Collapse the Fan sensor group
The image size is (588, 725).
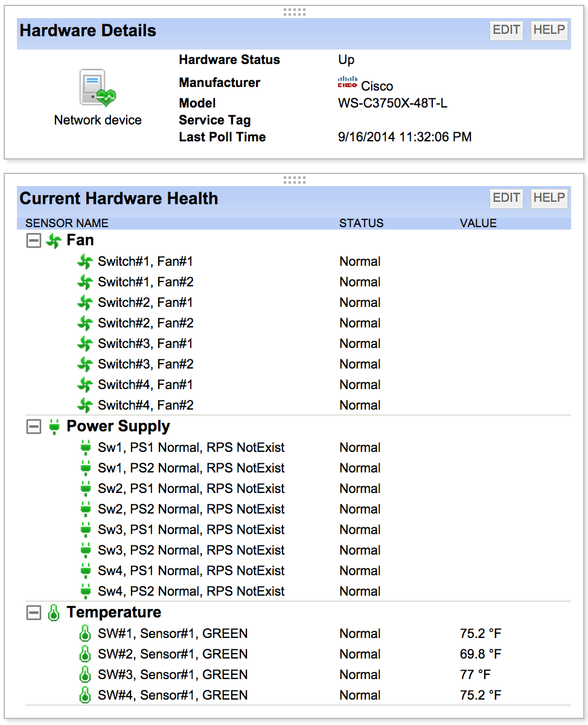point(33,240)
